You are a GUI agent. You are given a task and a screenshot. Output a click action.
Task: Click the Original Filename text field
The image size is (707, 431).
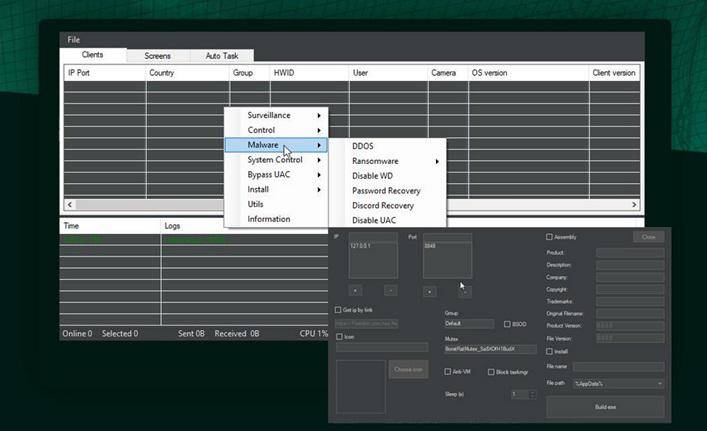pyautogui.click(x=630, y=313)
